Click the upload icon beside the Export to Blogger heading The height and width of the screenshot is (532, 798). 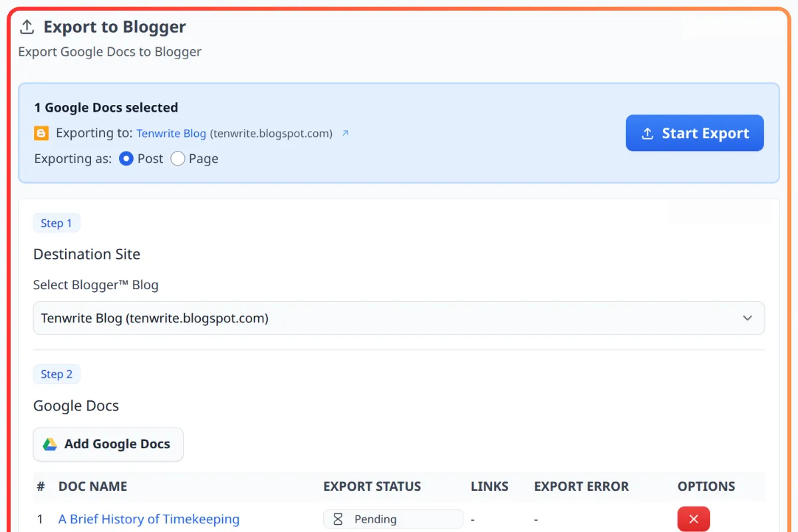[27, 26]
